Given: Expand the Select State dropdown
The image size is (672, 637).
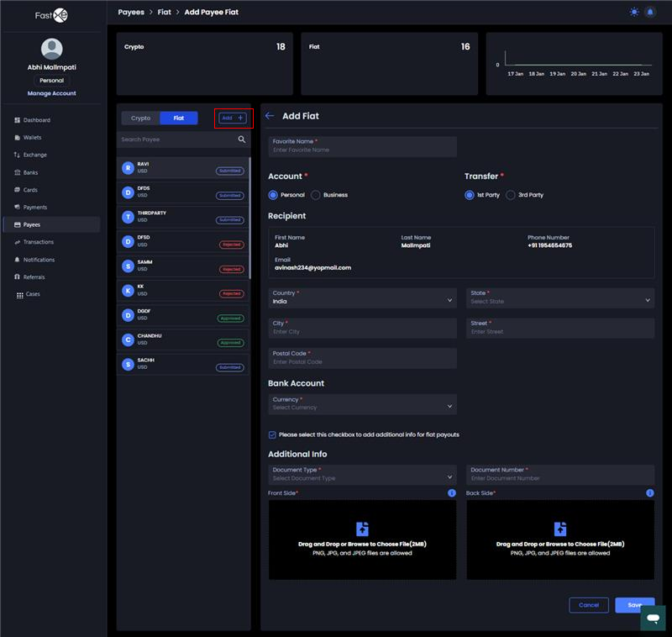Looking at the screenshot, I should (559, 297).
